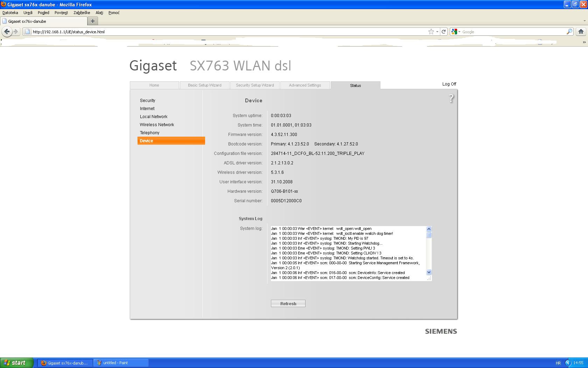The width and height of the screenshot is (588, 368).
Task: Click the Firefox back arrow button
Action: [7, 32]
